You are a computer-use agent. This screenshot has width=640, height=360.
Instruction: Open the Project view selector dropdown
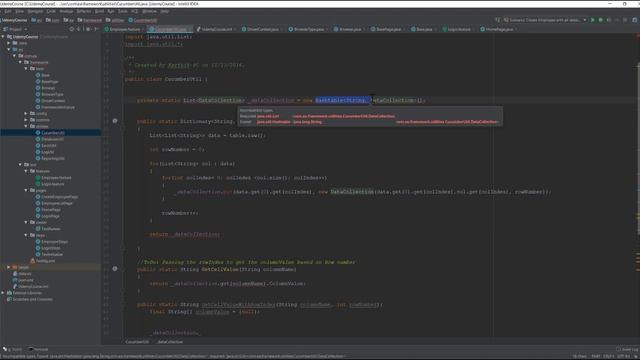click(x=16, y=29)
